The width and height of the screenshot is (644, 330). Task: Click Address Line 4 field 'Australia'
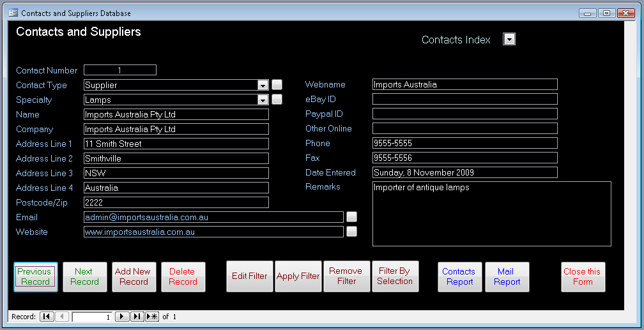pyautogui.click(x=176, y=188)
